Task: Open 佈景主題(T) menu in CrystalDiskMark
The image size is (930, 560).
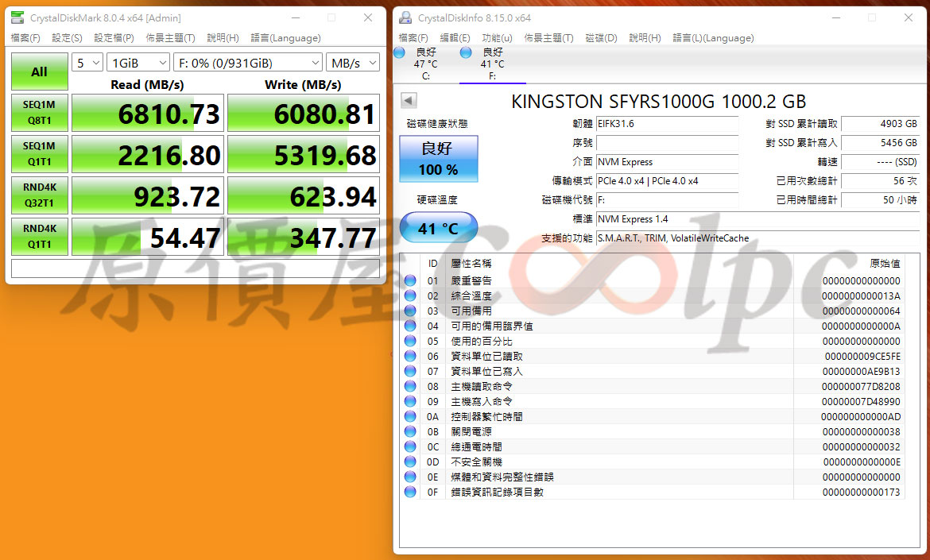Action: coord(171,38)
